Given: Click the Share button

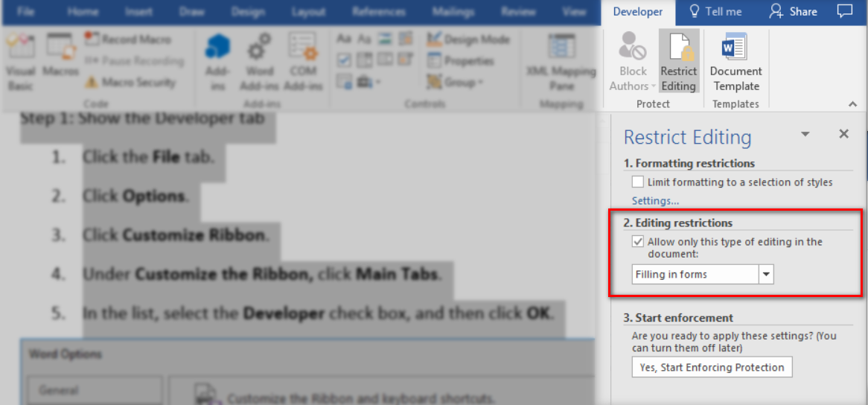Looking at the screenshot, I should point(794,11).
